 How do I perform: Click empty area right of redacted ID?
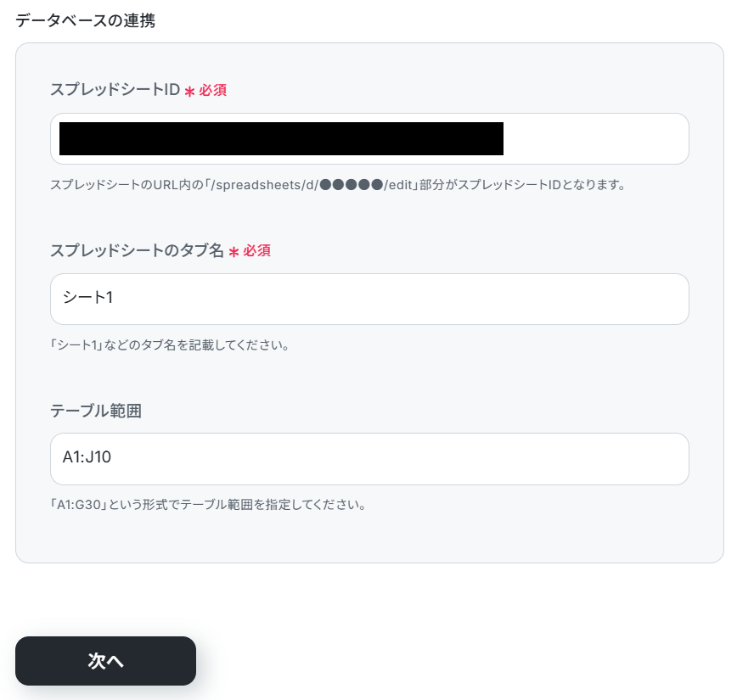(x=595, y=138)
